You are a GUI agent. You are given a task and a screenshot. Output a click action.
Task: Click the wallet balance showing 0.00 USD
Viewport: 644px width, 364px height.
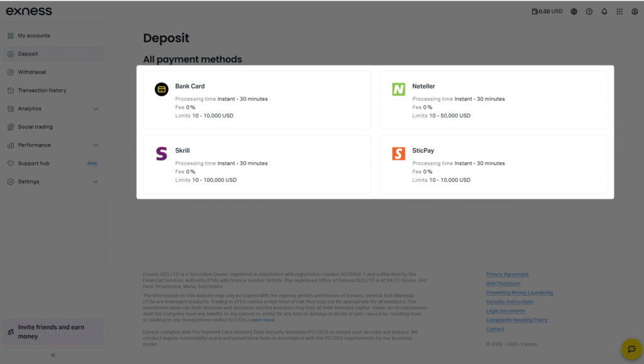click(x=546, y=11)
